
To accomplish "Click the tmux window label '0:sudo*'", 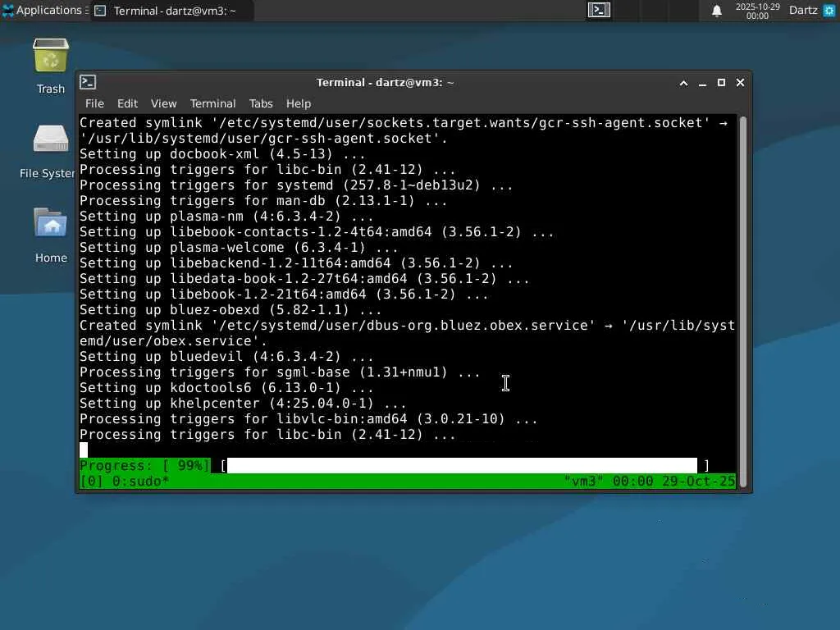I will pyautogui.click(x=140, y=481).
